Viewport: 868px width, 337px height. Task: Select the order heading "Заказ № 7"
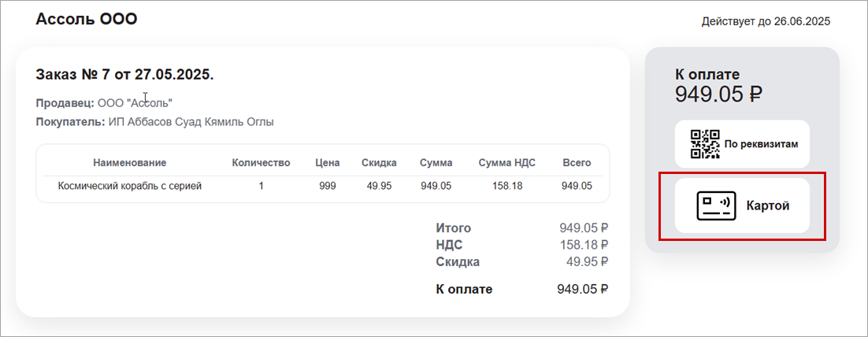[x=124, y=75]
